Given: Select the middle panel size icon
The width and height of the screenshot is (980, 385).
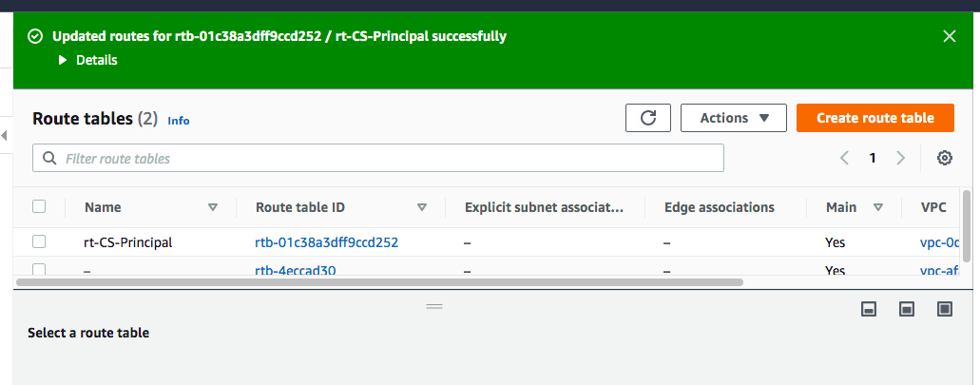Looking at the screenshot, I should click(906, 309).
